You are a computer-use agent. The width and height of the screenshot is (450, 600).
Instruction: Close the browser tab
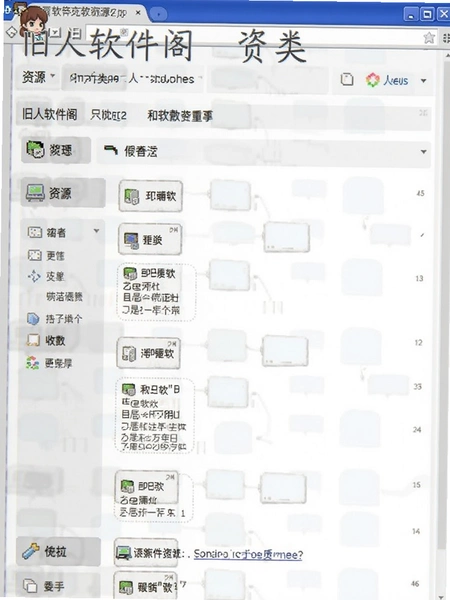pos(138,13)
